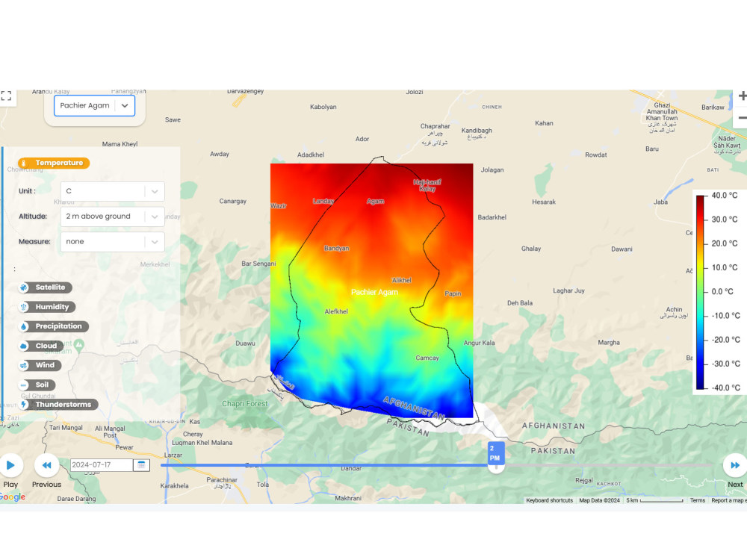The image size is (747, 560).
Task: Open the Unit dropdown showing C
Action: click(x=112, y=191)
